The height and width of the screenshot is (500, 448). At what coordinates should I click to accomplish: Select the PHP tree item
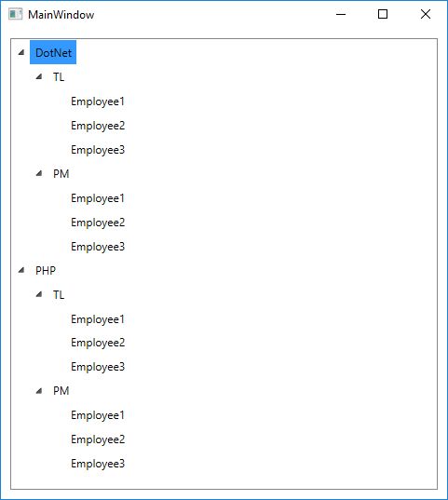tap(46, 270)
